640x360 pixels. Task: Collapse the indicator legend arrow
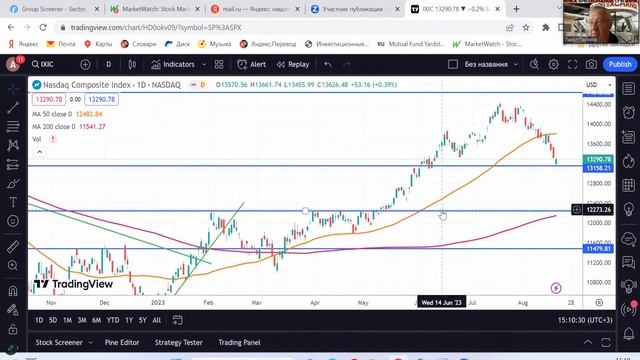(x=39, y=152)
